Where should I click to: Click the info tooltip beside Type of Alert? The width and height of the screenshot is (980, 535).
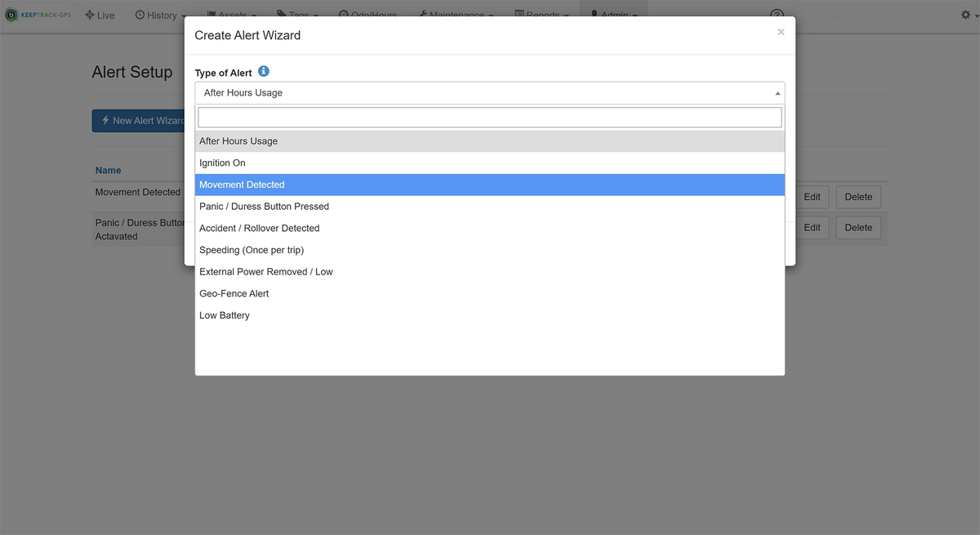(263, 71)
